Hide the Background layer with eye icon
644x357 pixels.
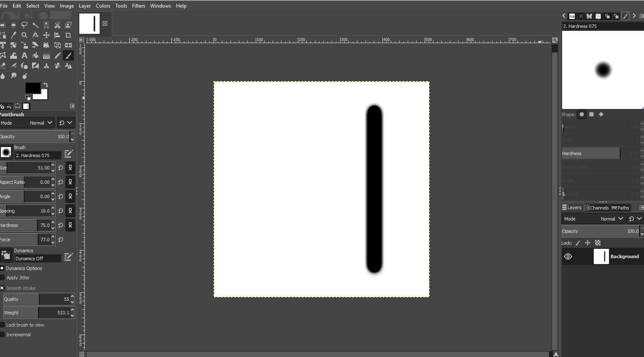tap(568, 256)
